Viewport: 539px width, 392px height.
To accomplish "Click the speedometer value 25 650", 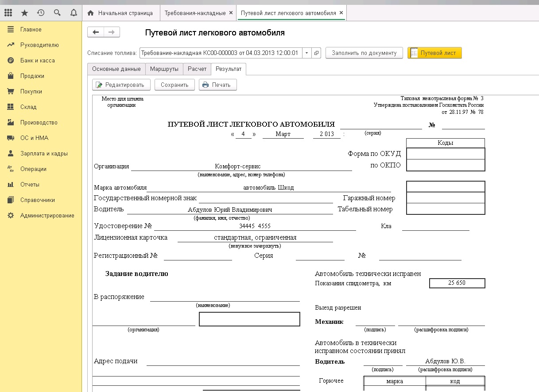I will (457, 283).
